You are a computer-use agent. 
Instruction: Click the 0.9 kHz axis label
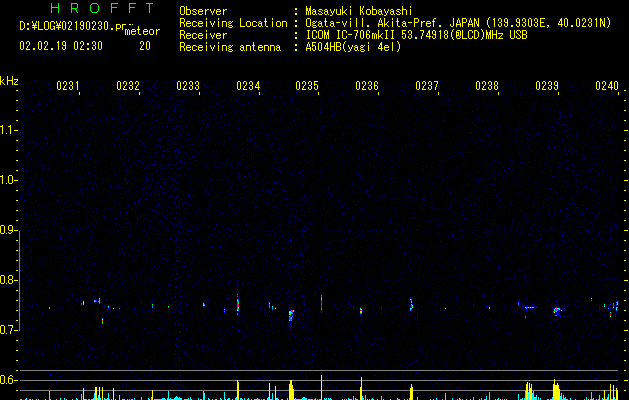click(x=8, y=230)
